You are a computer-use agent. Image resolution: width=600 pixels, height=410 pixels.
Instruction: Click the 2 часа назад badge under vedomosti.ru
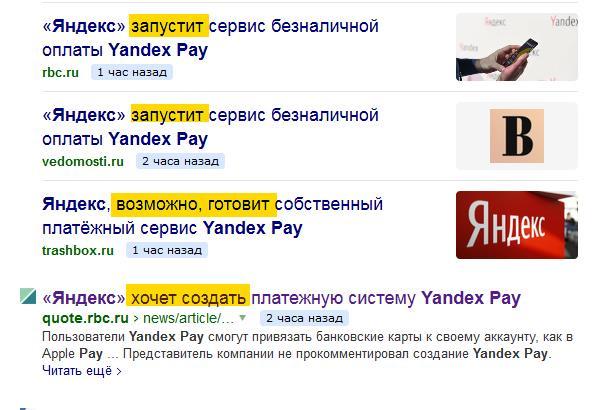pyautogui.click(x=180, y=161)
